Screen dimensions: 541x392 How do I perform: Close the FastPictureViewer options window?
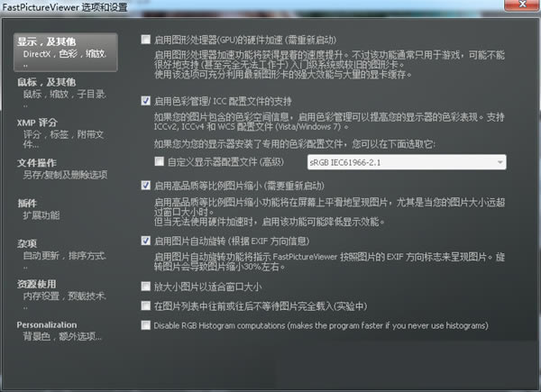click(x=522, y=5)
